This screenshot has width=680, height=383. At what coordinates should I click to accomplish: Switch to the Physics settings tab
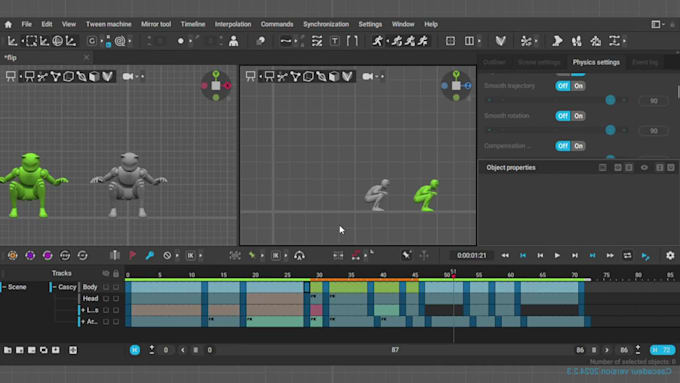596,62
